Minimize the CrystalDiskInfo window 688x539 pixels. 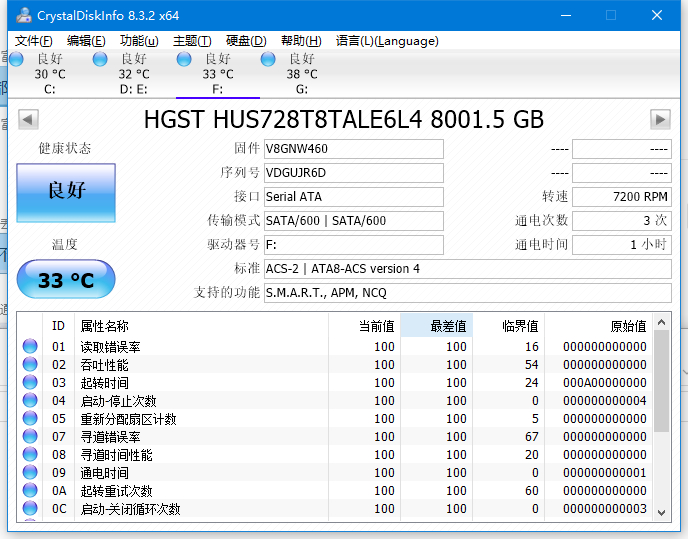pyautogui.click(x=566, y=15)
